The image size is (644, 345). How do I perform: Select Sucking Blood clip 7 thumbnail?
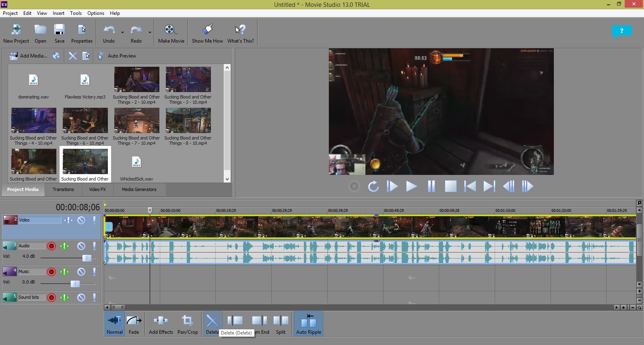point(136,121)
